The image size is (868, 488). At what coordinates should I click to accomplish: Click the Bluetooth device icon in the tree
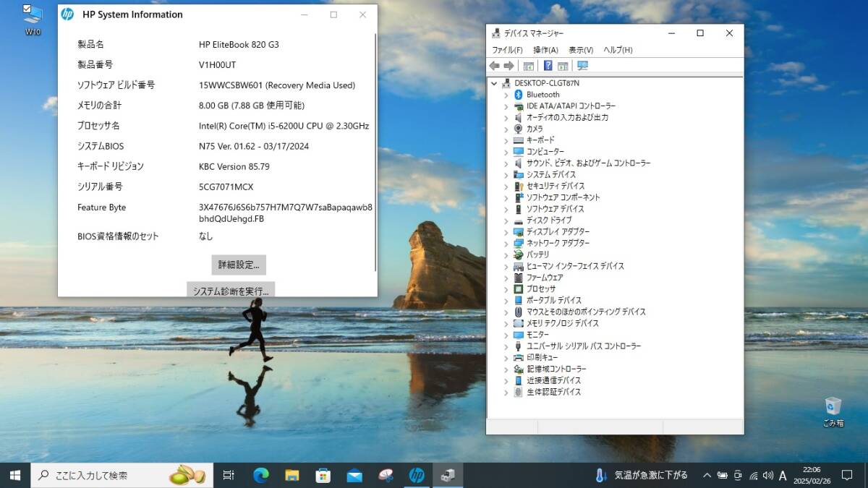tap(518, 95)
